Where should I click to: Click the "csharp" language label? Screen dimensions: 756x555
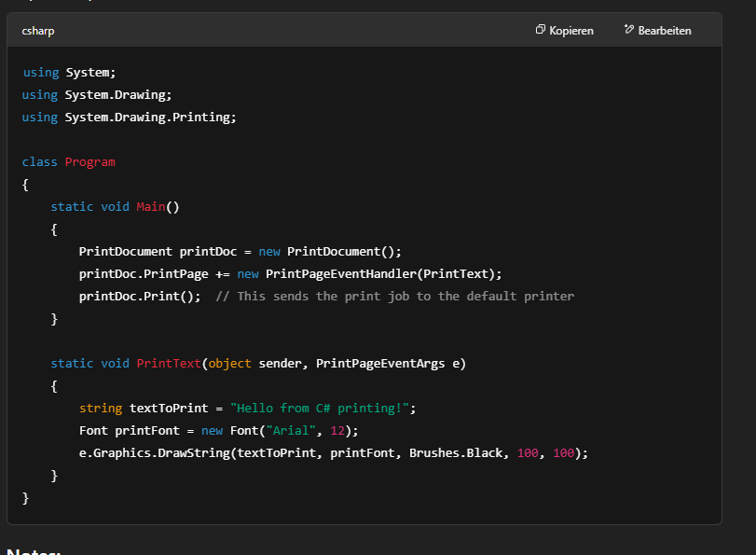pos(38,31)
